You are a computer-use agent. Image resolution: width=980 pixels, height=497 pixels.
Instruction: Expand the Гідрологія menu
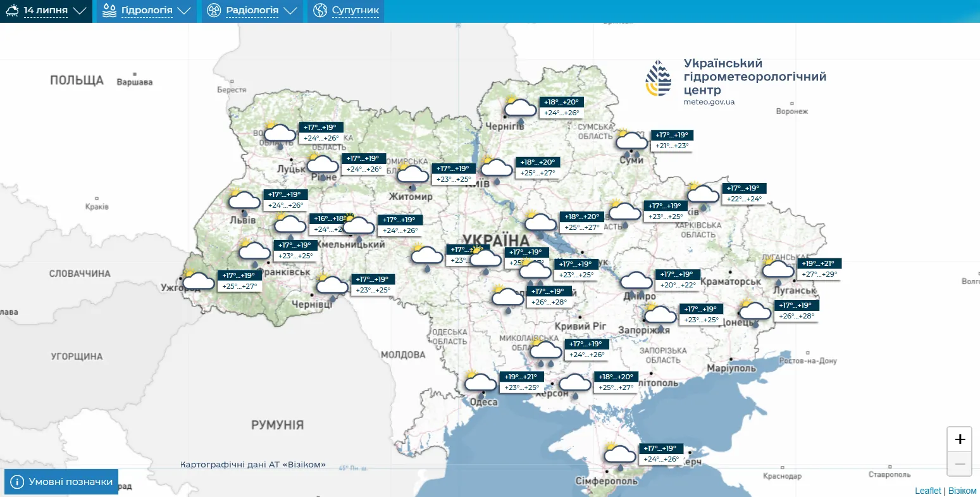[146, 11]
